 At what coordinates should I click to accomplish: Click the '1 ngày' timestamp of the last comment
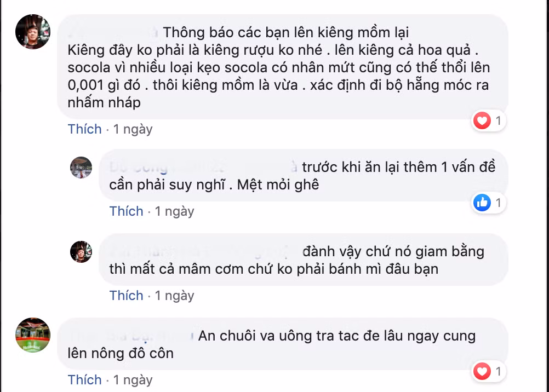(x=133, y=379)
